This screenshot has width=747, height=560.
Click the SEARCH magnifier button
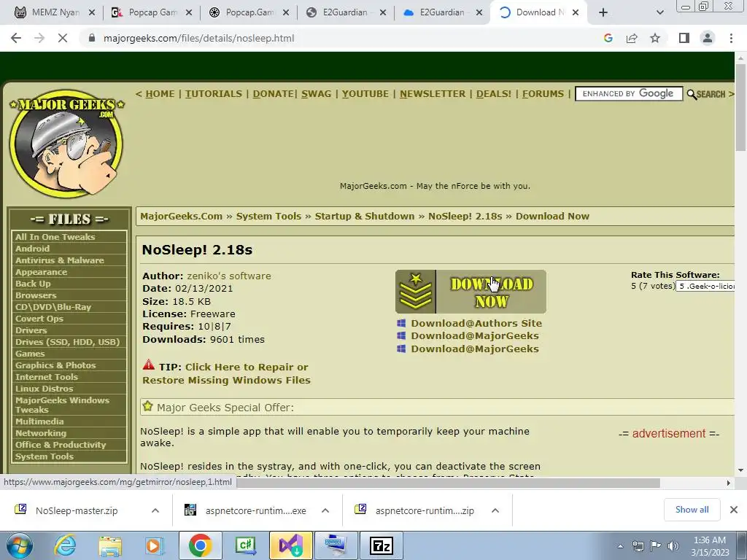(706, 94)
